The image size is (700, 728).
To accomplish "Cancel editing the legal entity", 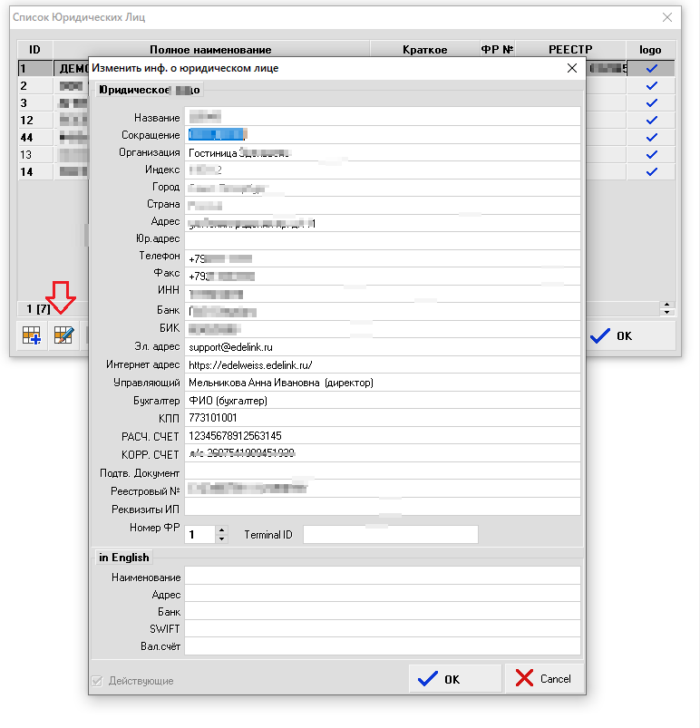I will click(x=544, y=679).
